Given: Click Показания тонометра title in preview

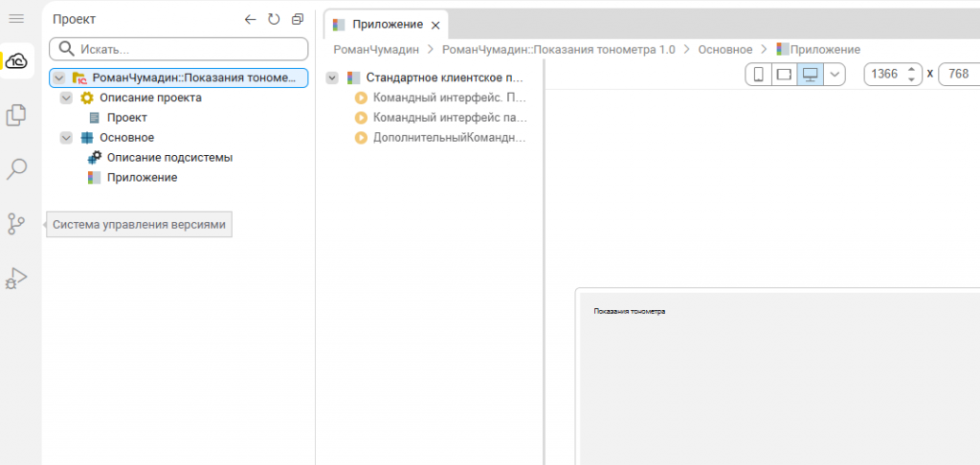Looking at the screenshot, I should 630,311.
